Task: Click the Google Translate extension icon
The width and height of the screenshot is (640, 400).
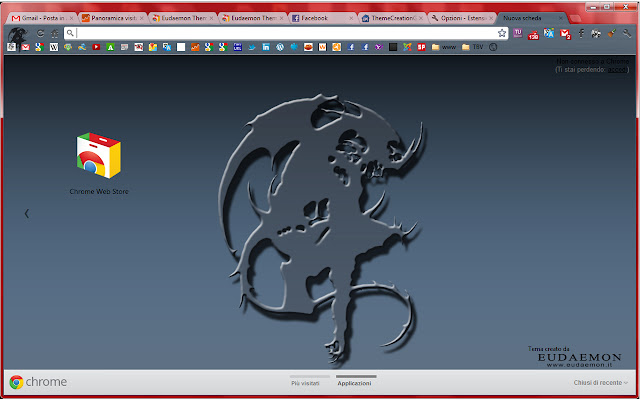Action: click(x=549, y=33)
